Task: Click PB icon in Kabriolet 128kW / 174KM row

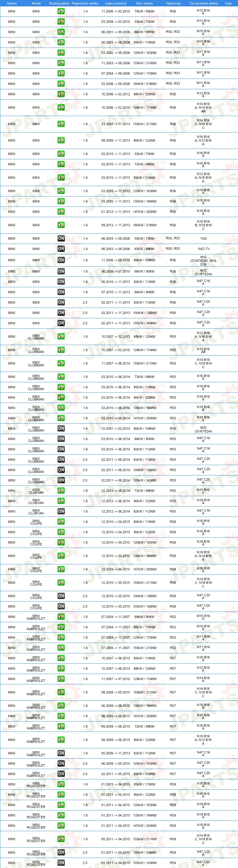Action: coord(61,679)
